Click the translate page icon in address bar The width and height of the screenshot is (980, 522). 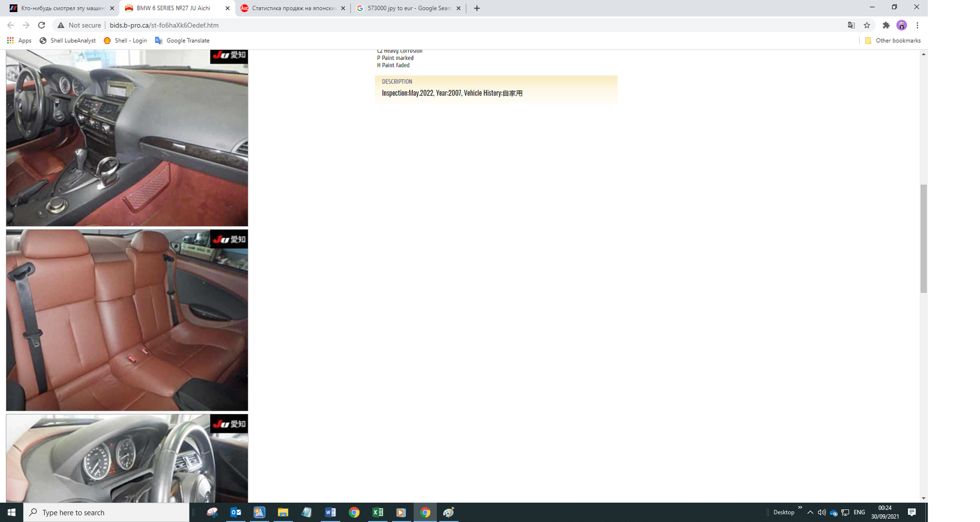point(851,25)
